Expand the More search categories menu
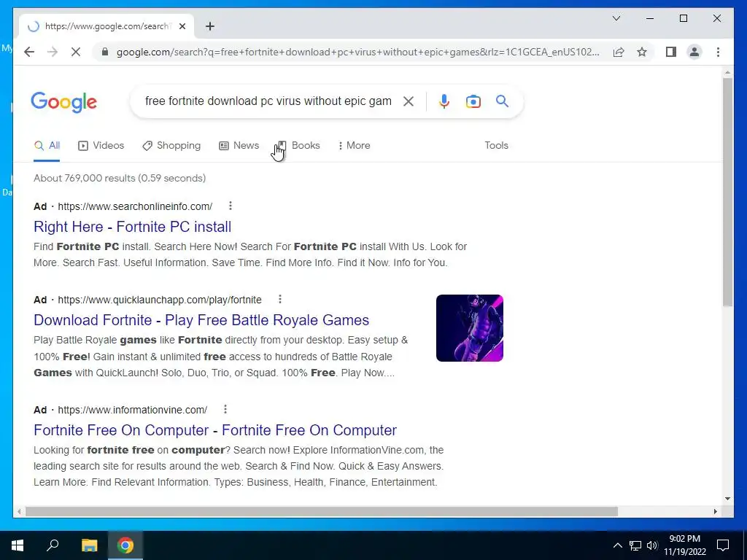This screenshot has height=560, width=747. [x=354, y=146]
